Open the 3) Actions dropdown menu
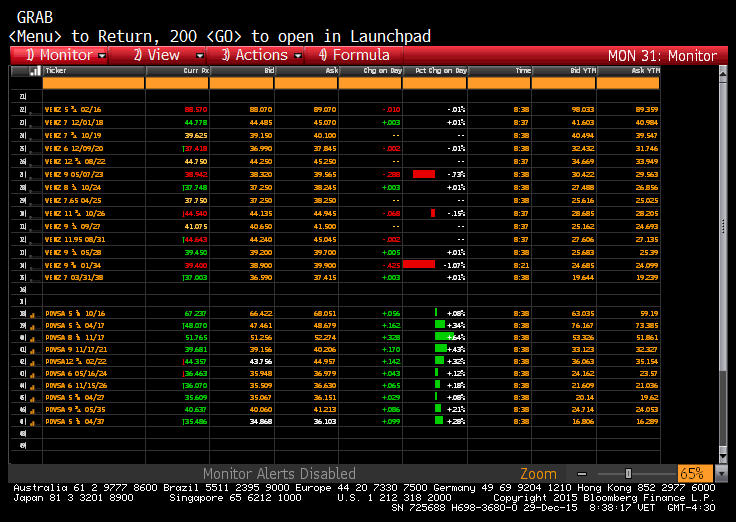Viewport: 736px width, 522px height. 255,55
